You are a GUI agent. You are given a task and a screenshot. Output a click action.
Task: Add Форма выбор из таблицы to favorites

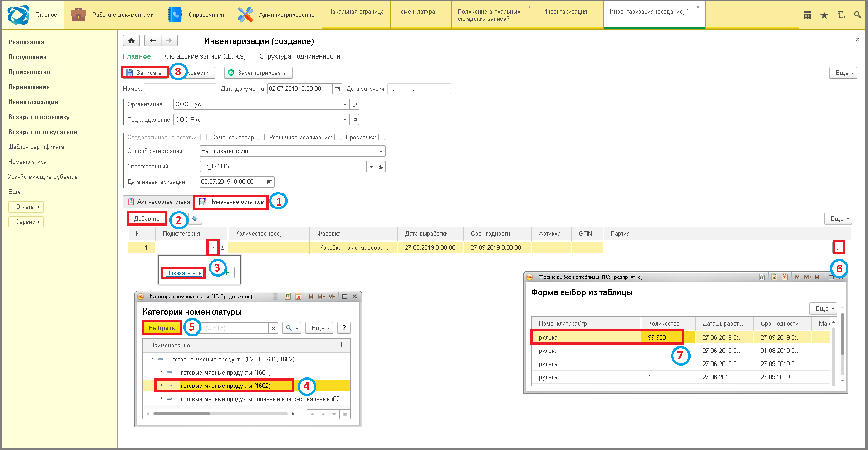click(762, 277)
